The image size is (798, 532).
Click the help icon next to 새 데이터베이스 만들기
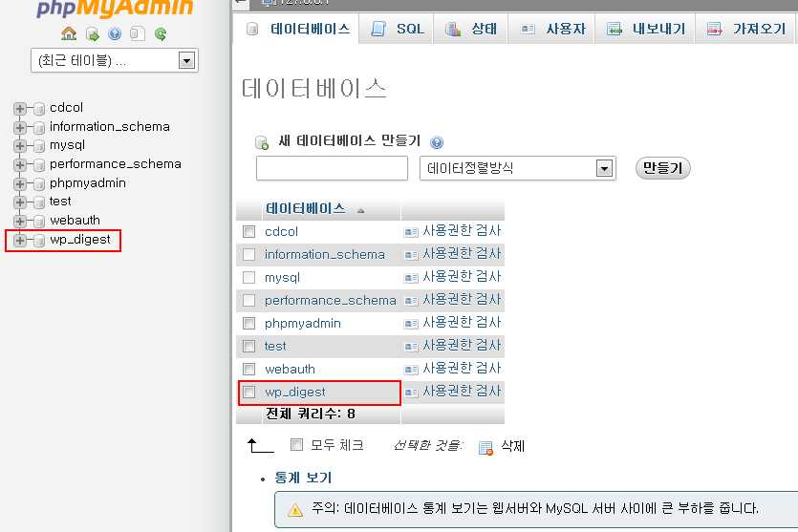coord(437,142)
